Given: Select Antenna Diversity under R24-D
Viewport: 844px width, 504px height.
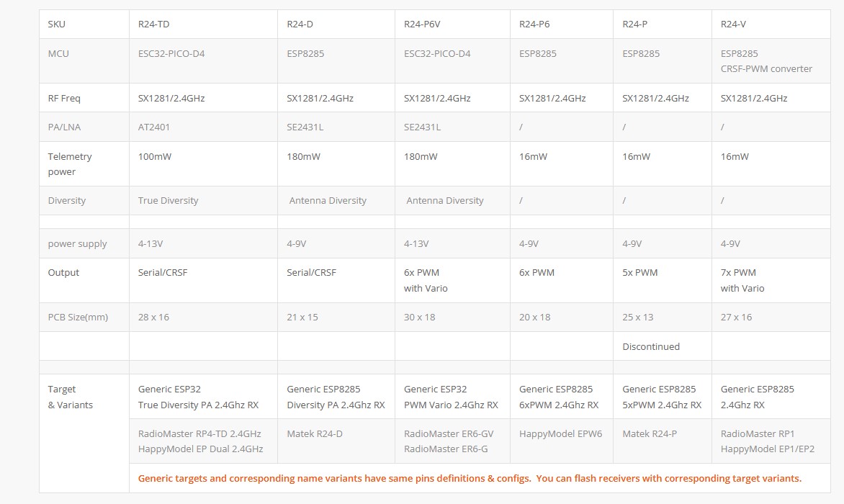Looking at the screenshot, I should pos(328,201).
